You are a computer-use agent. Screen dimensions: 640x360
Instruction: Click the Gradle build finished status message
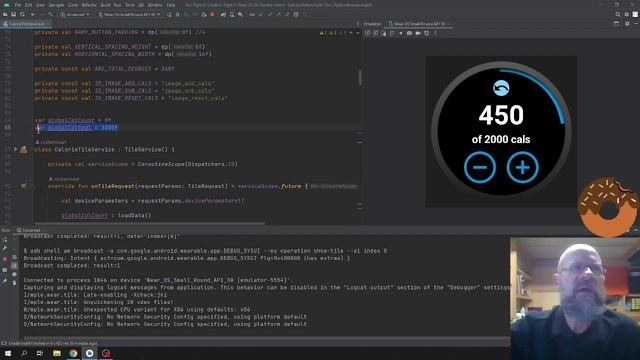[53, 343]
